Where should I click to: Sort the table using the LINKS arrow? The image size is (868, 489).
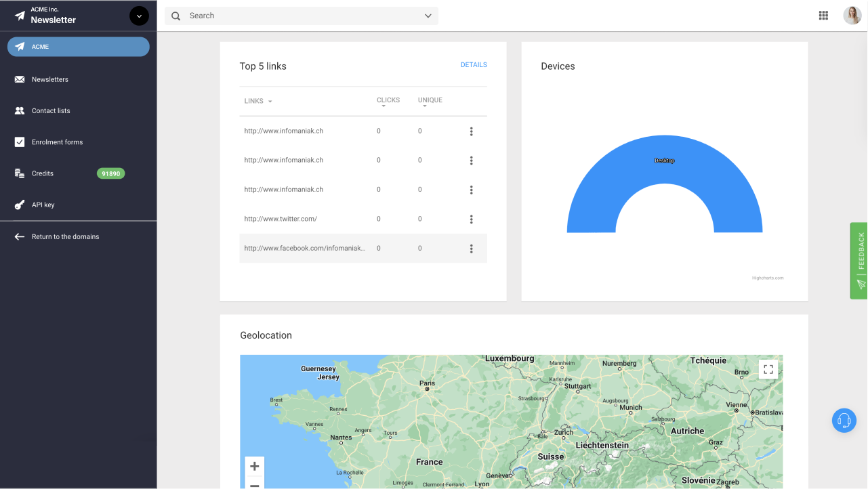(x=270, y=100)
